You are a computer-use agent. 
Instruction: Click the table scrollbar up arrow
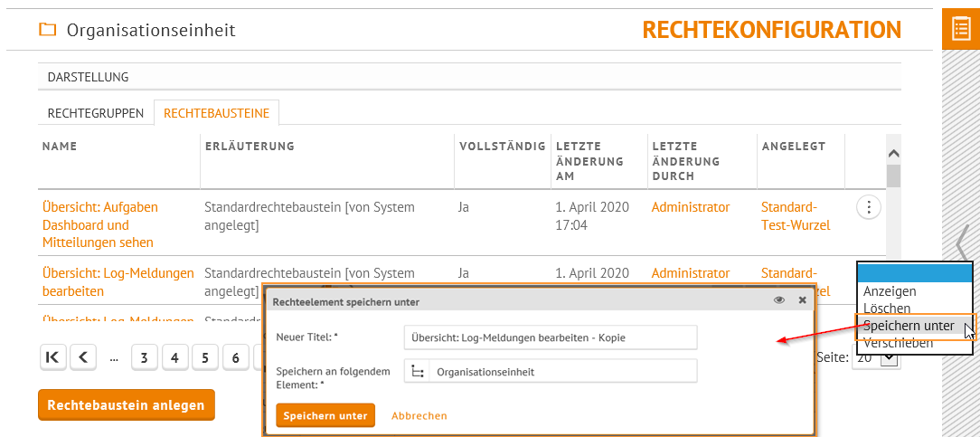point(894,153)
